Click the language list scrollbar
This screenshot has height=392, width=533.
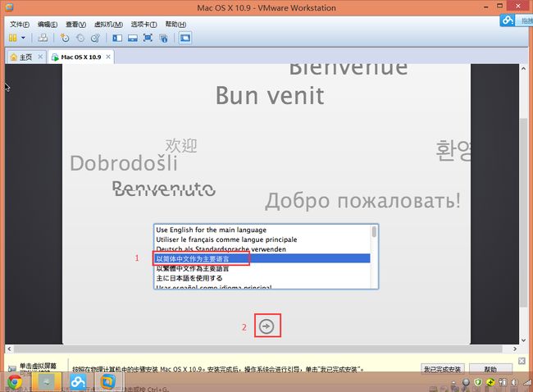click(375, 246)
